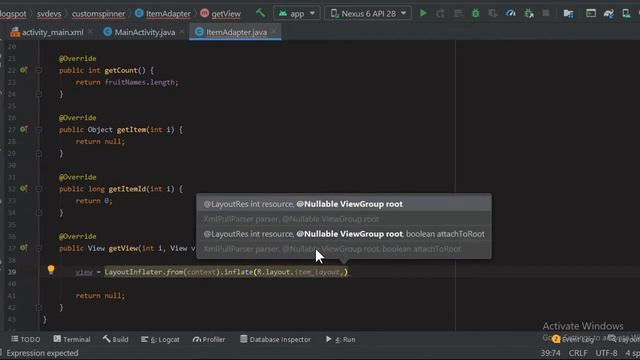Click cursor position 39:74 in status bar
Screen dimensions: 640x360
[550, 353]
